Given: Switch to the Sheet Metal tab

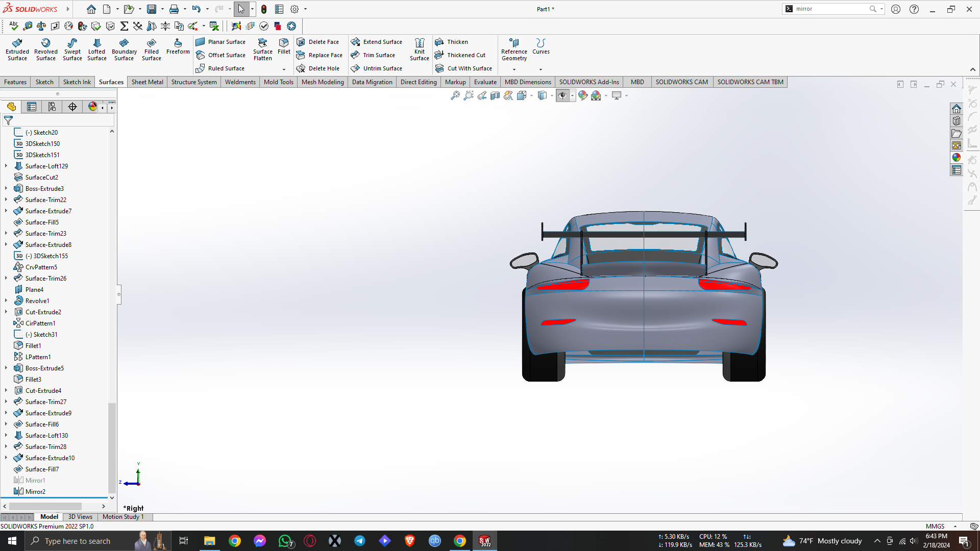Looking at the screenshot, I should click(147, 82).
